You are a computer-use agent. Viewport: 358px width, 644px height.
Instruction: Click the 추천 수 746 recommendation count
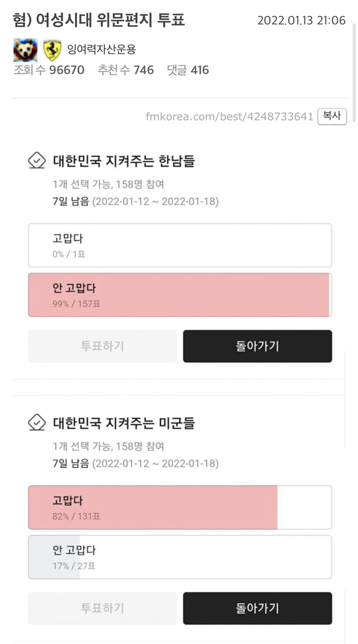click(126, 70)
